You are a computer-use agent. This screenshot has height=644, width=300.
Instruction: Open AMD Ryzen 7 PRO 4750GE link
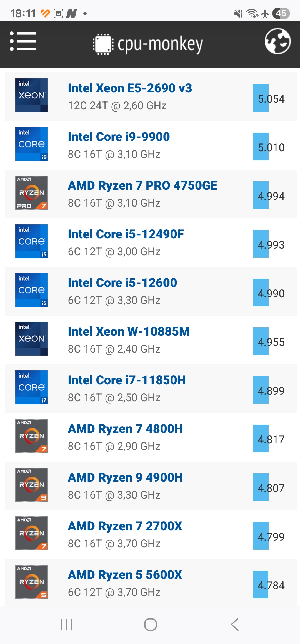[143, 185]
